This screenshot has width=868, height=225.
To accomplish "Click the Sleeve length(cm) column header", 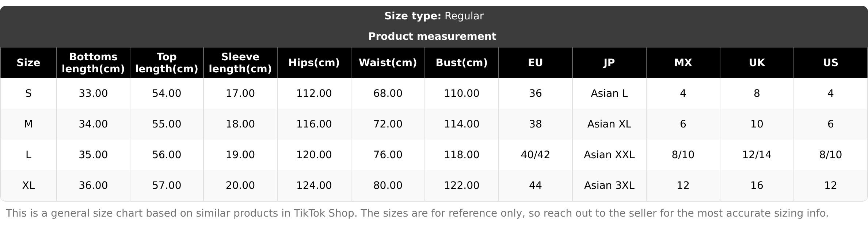I will coord(240,63).
